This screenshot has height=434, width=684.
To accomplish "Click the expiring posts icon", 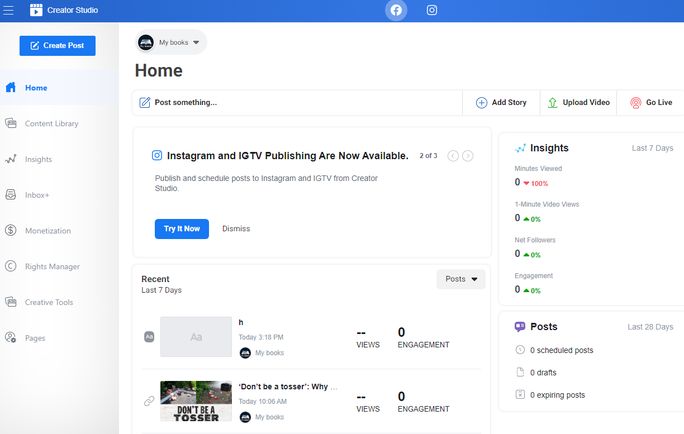I will (520, 394).
